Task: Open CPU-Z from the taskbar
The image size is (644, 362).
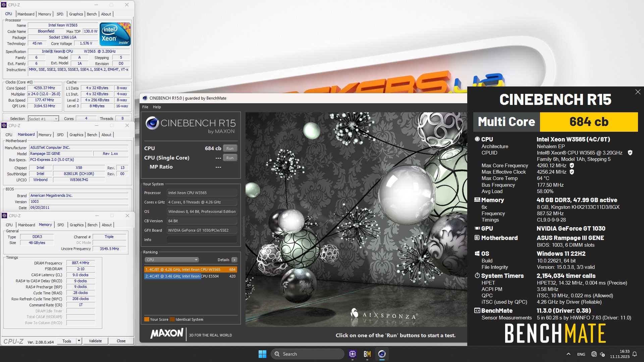Action: (x=353, y=354)
